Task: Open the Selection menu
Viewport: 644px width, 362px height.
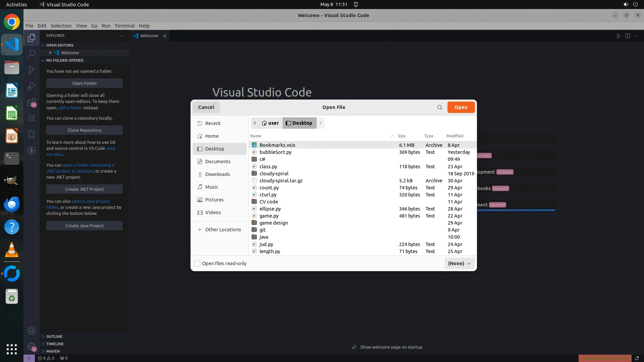Action: coord(61,26)
